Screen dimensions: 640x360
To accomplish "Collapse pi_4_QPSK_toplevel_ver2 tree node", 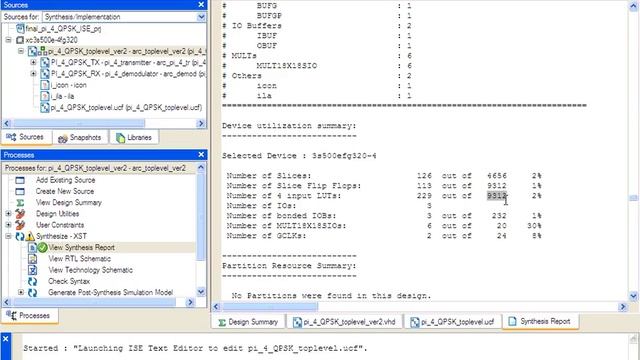I will [21, 51].
